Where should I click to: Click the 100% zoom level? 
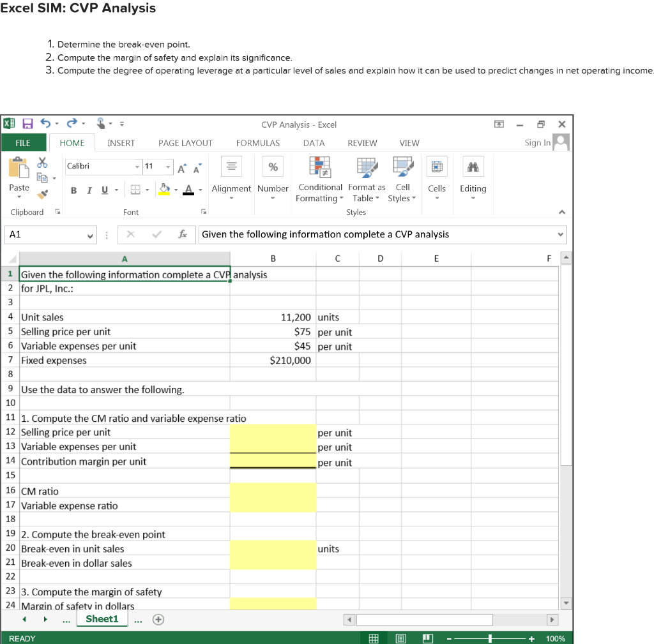[555, 639]
